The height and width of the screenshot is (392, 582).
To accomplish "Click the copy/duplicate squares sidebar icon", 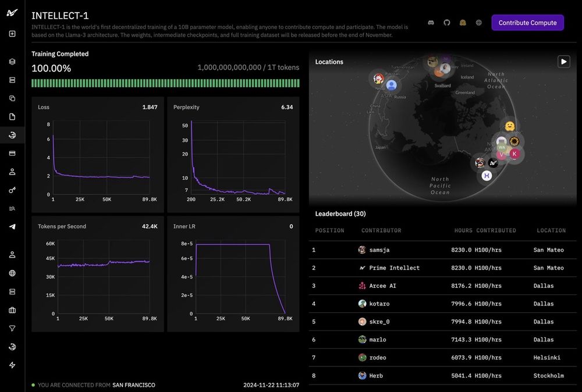I will pyautogui.click(x=12, y=98).
